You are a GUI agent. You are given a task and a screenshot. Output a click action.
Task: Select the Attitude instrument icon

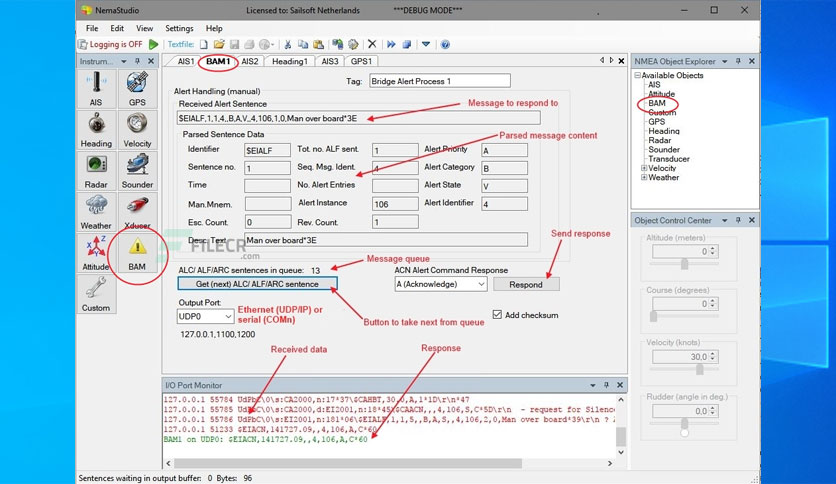pos(96,253)
